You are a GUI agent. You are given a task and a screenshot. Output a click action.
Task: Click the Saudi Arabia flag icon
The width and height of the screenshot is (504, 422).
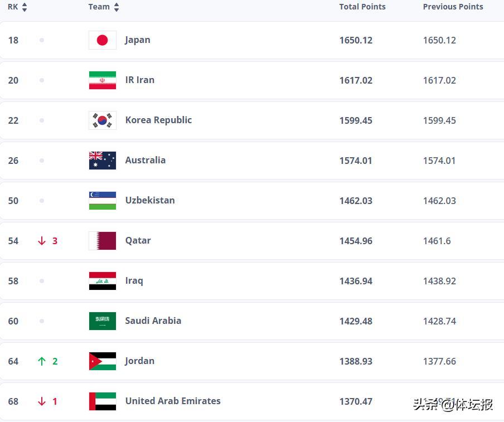[103, 321]
